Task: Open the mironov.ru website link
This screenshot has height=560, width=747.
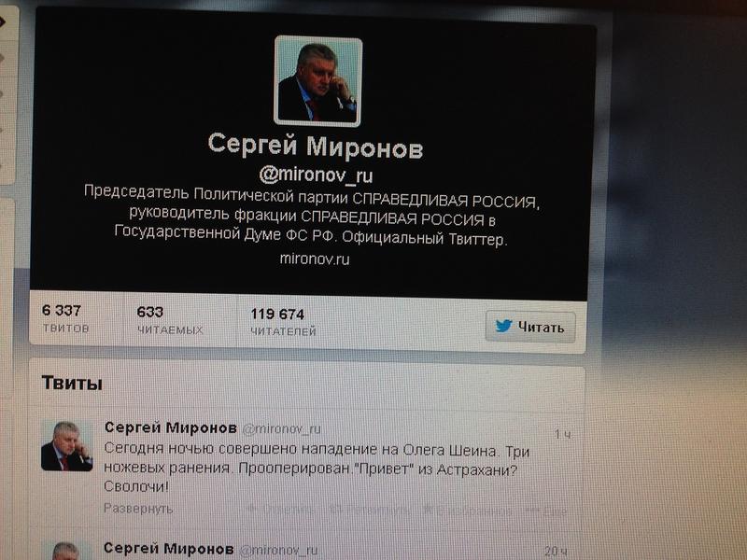Action: 315,259
